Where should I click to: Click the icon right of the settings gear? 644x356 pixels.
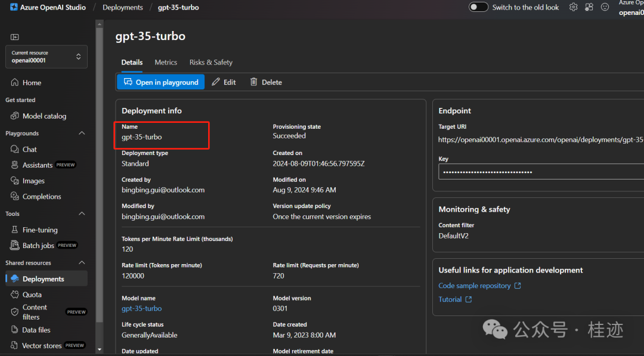pyautogui.click(x=589, y=7)
